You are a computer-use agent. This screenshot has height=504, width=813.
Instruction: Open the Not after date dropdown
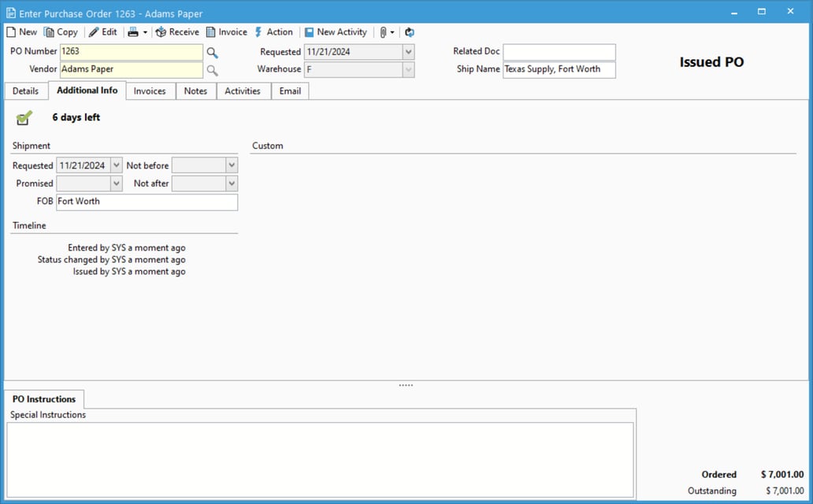click(232, 183)
